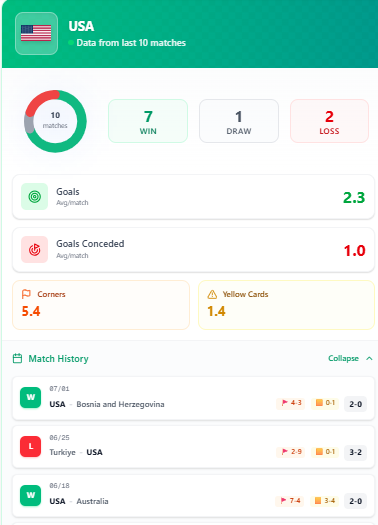The height and width of the screenshot is (525, 378).
Task: Click the 07/01 match date
Action: (59, 388)
